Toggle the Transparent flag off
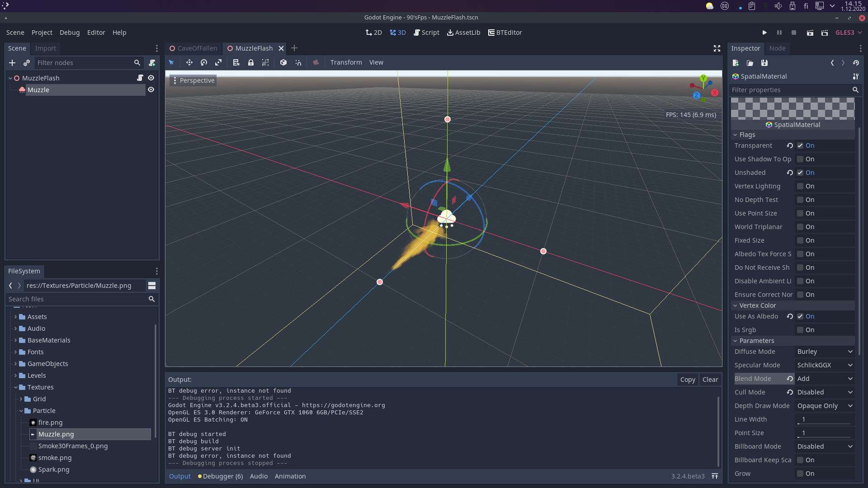Image resolution: width=868 pixels, height=488 pixels. 801,145
